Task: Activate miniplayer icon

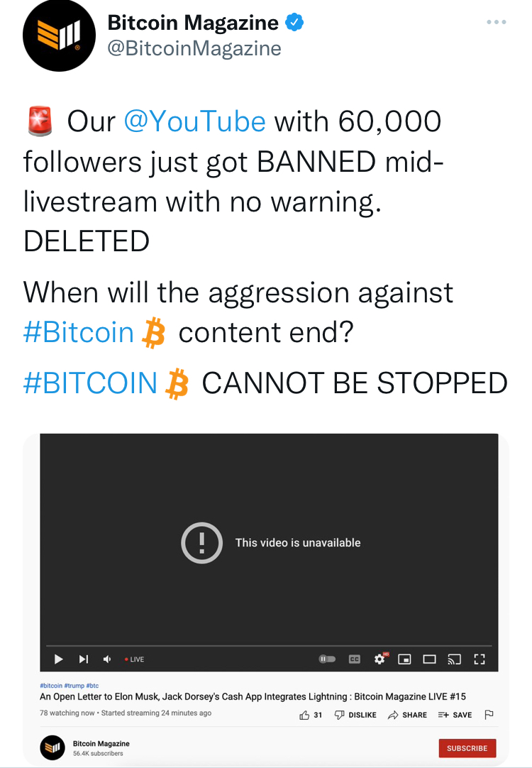Action: coord(404,659)
